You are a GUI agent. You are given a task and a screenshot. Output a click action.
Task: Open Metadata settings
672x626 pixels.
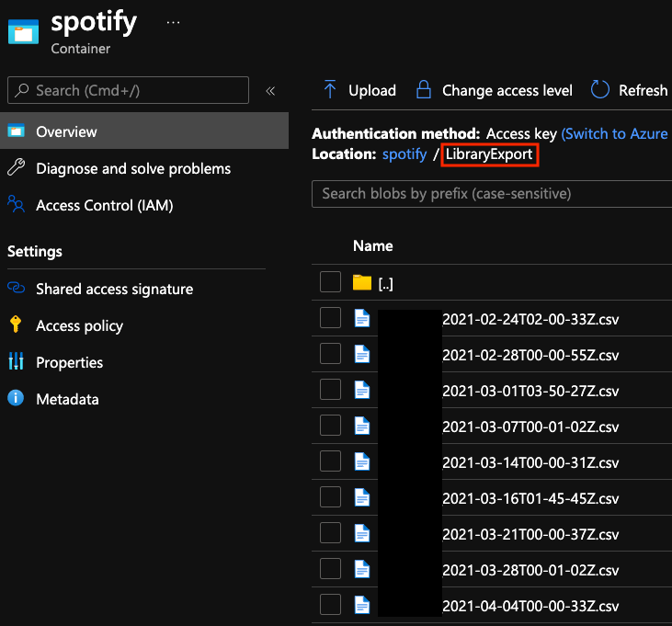coord(67,399)
